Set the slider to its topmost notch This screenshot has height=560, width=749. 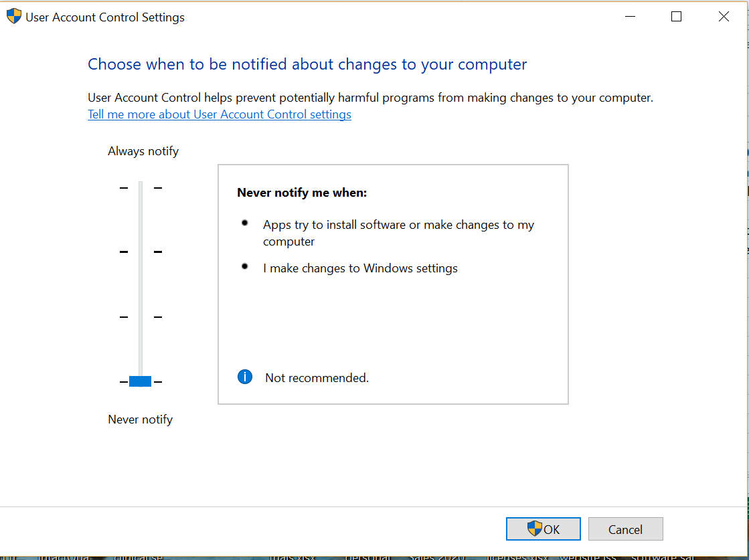[x=141, y=188]
